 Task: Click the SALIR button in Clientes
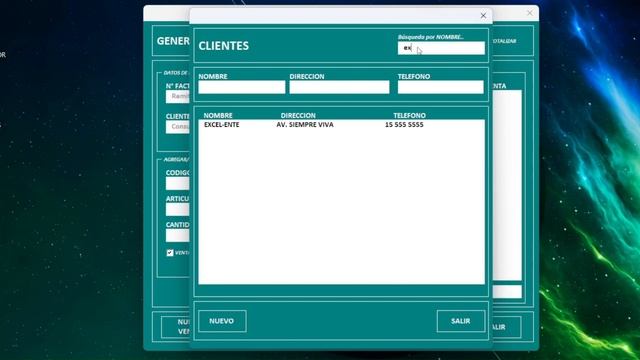(x=461, y=321)
